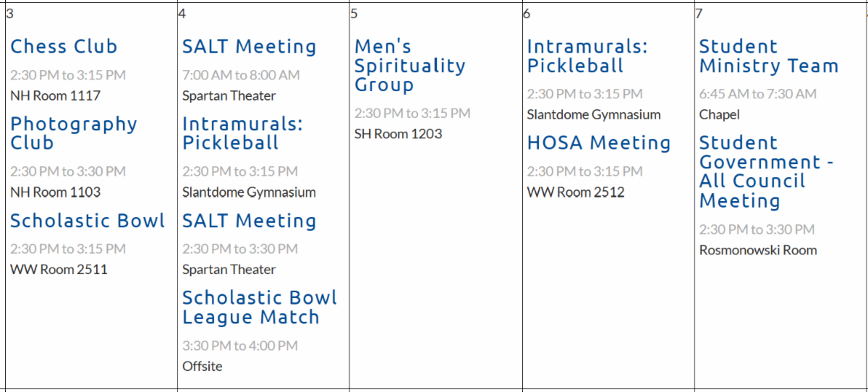
Task: View the HOSA Meeting event
Action: click(x=599, y=143)
